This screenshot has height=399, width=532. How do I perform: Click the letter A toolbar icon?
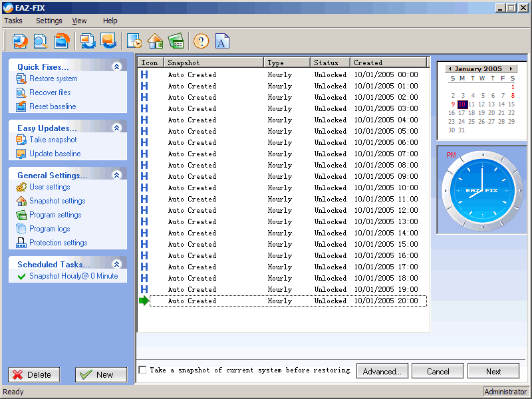(x=222, y=41)
